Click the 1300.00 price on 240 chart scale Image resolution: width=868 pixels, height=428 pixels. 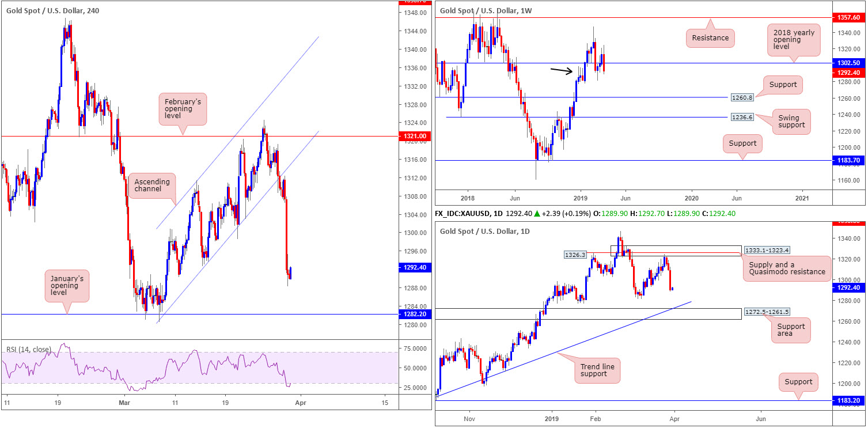414,233
